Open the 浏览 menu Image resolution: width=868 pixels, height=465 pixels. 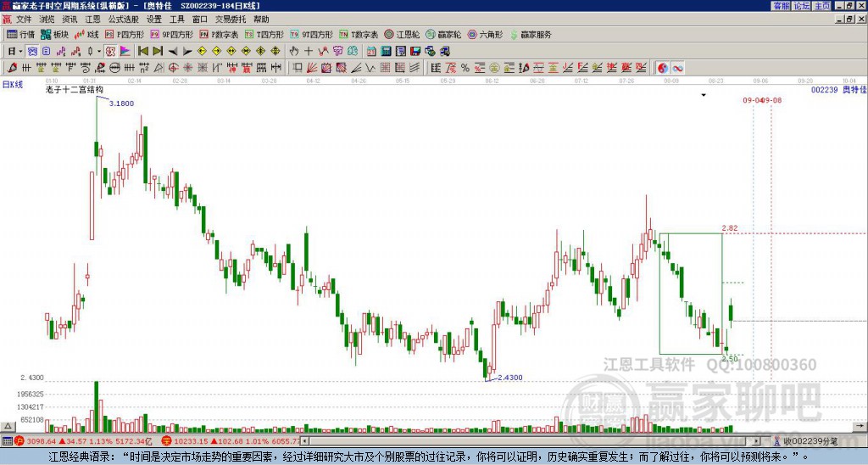(x=47, y=20)
